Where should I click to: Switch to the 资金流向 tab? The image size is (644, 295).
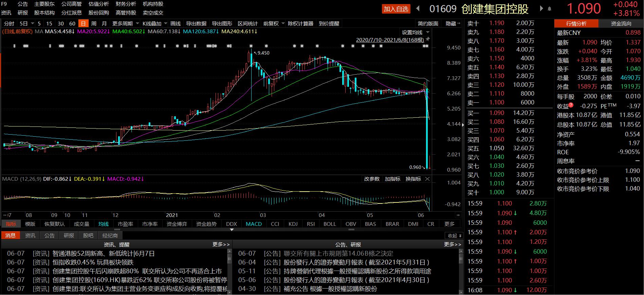click(x=621, y=23)
